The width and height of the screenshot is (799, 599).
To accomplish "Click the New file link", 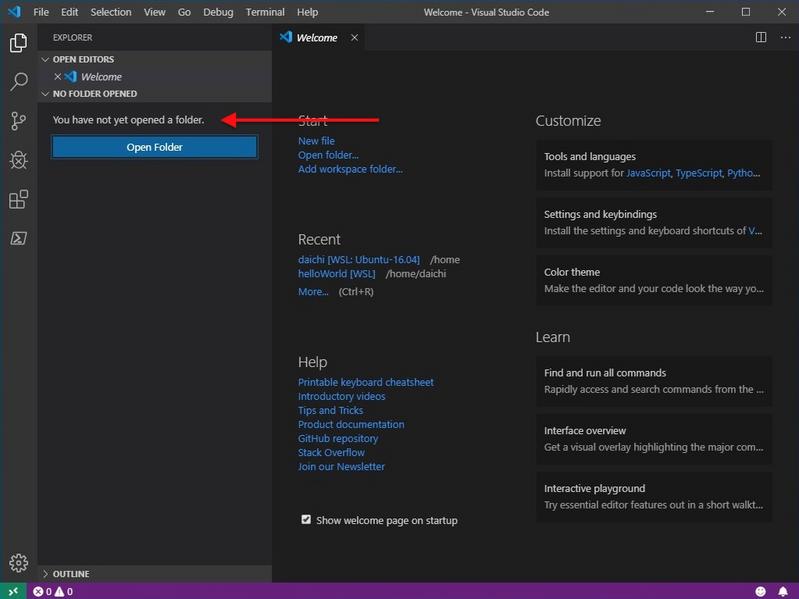I will click(316, 141).
